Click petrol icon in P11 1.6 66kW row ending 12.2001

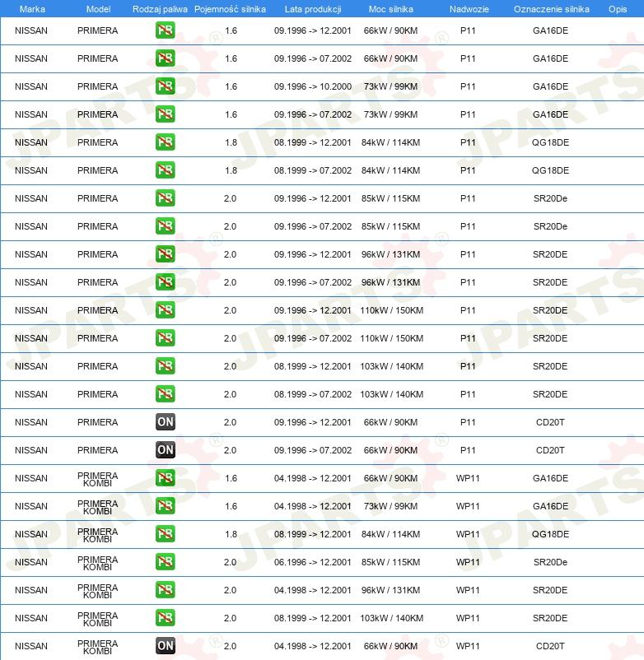(165, 30)
